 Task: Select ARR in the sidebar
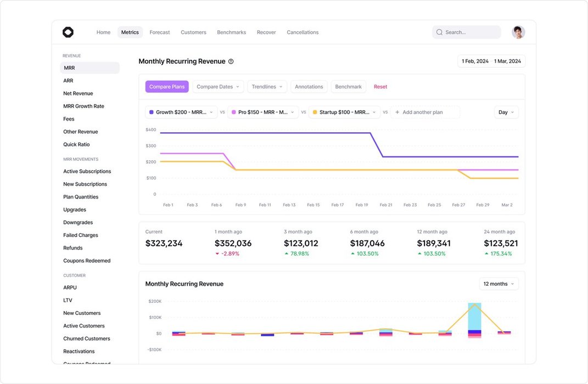[68, 81]
